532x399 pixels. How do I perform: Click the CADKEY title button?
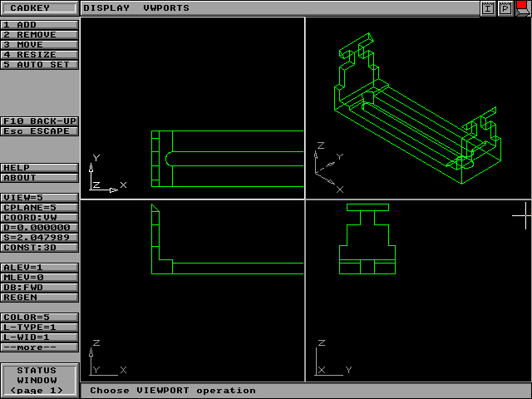39,7
